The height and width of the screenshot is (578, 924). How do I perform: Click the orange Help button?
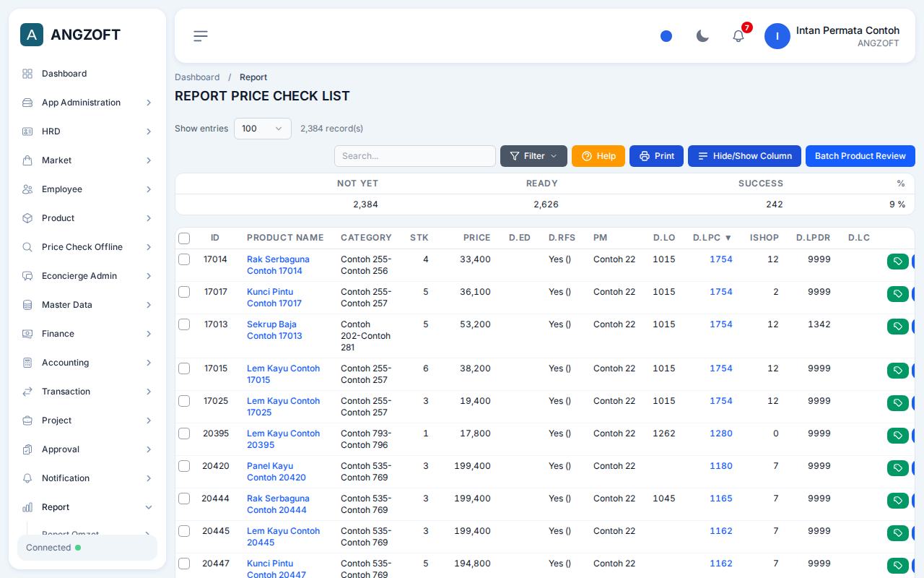click(x=598, y=156)
